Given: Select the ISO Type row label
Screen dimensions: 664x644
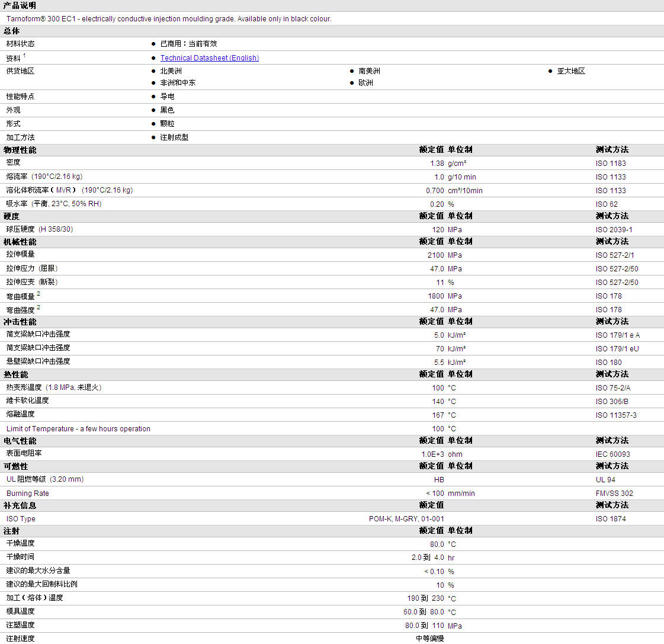Looking at the screenshot, I should coord(21,518).
